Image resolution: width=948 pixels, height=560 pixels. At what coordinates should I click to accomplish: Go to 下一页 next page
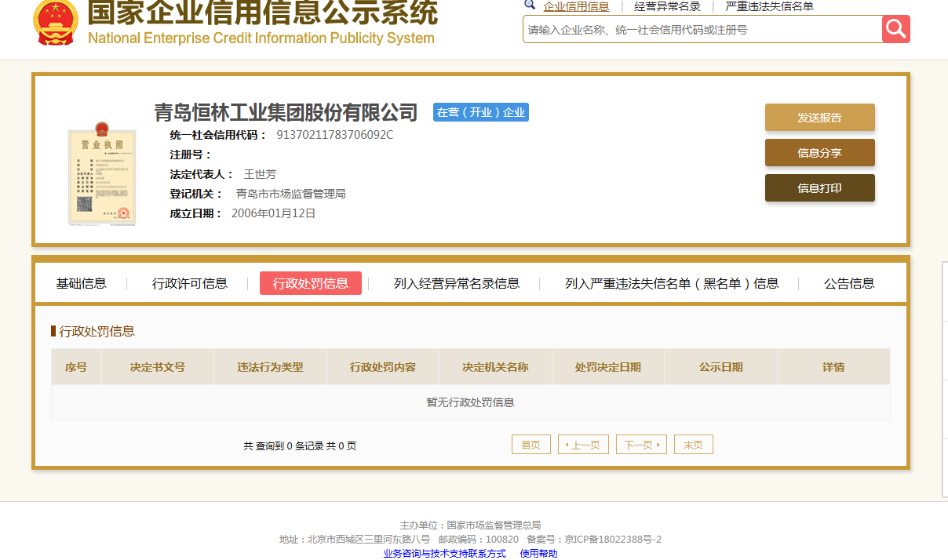641,445
